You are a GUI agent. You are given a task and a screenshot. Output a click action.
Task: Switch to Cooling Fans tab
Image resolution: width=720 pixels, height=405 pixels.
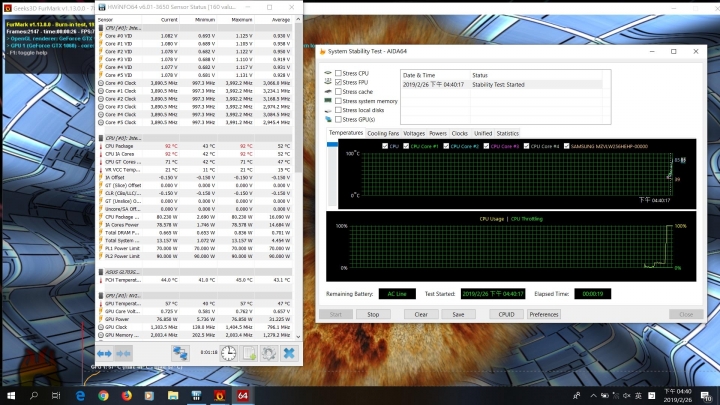pos(383,134)
